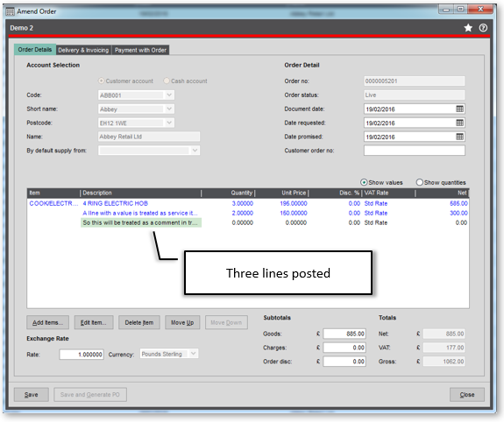Click the Amend Order window icon
The image size is (504, 422).
point(11,12)
